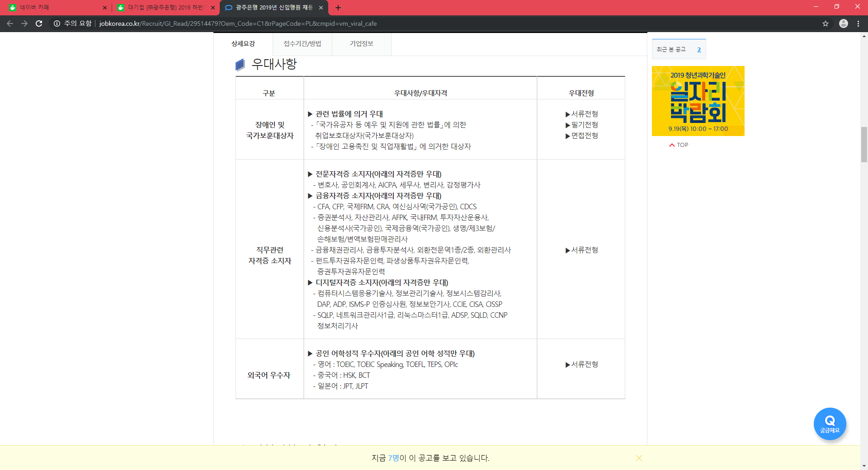
Task: Click the '면접전형' entry
Action: pyautogui.click(x=582, y=136)
